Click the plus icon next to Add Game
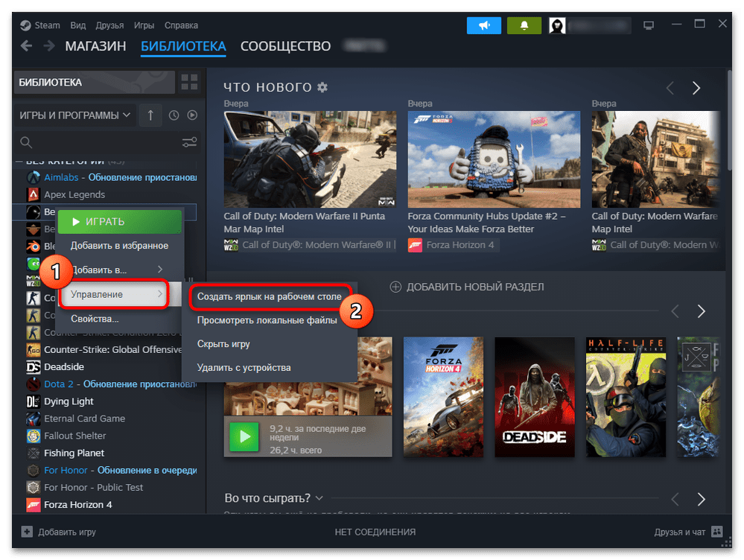The height and width of the screenshot is (560, 744). point(27,532)
